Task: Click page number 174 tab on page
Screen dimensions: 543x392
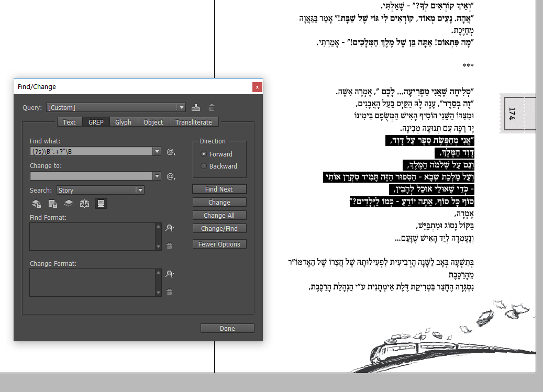Action: pyautogui.click(x=519, y=114)
